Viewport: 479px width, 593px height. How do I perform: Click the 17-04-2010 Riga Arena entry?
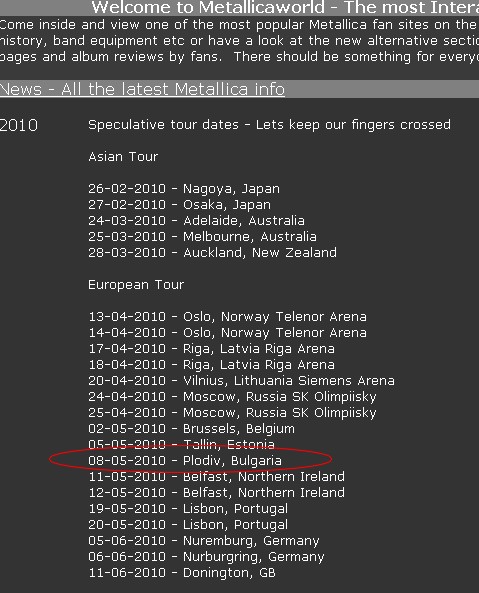tap(211, 348)
